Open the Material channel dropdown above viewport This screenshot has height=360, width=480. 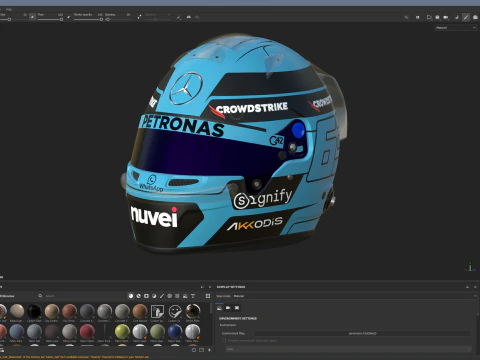tap(455, 28)
